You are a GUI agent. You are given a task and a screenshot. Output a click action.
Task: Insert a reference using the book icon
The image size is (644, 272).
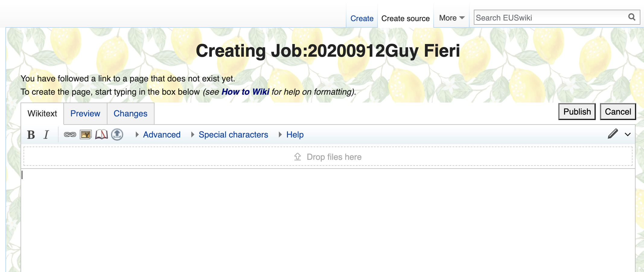[x=101, y=134]
